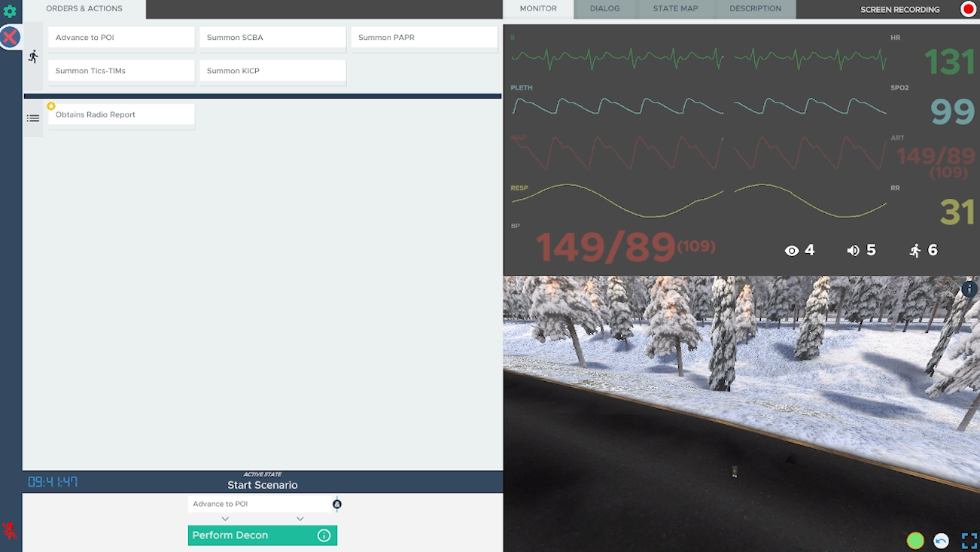Switch to the Dialog tab
Image resolution: width=980 pixels, height=552 pixels.
coord(604,9)
